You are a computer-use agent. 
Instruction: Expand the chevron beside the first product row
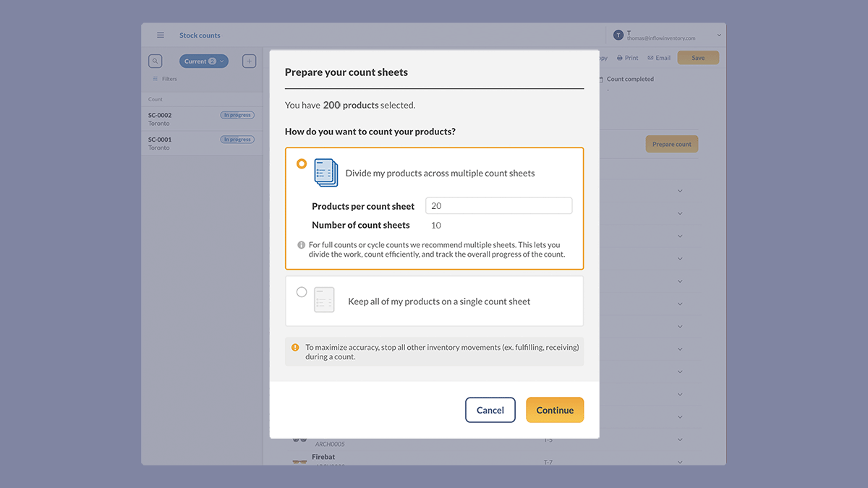tap(680, 190)
